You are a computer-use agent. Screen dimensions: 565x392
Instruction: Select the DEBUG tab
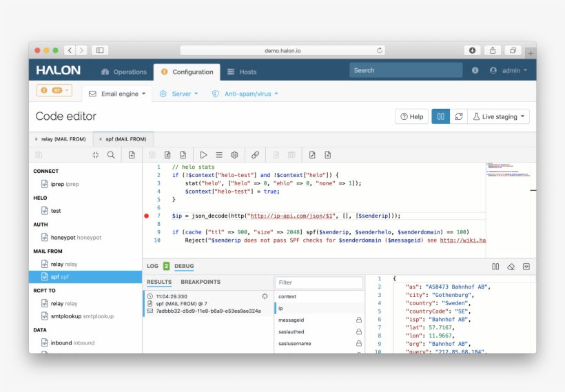point(184,266)
